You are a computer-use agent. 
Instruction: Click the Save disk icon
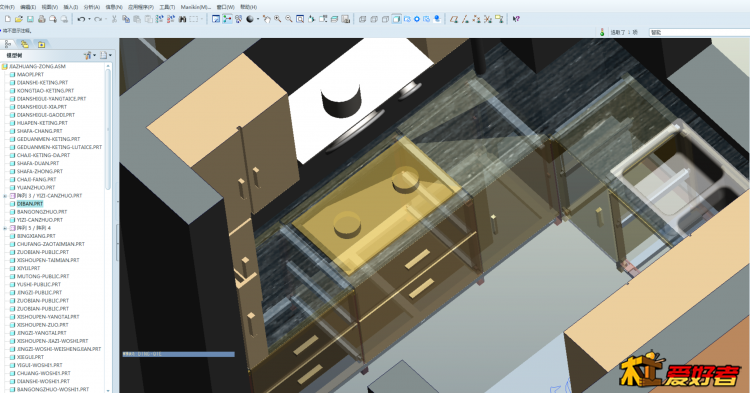click(x=30, y=19)
